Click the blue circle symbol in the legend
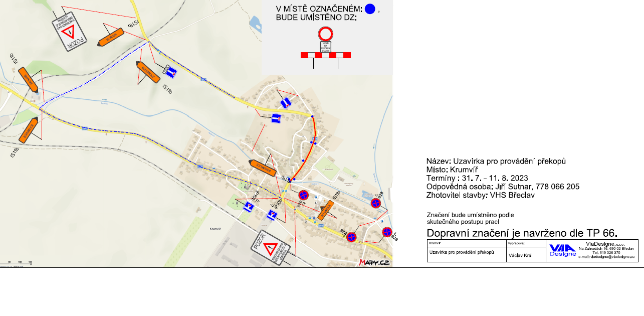Viewport: 644px width, 316px height. (370, 9)
